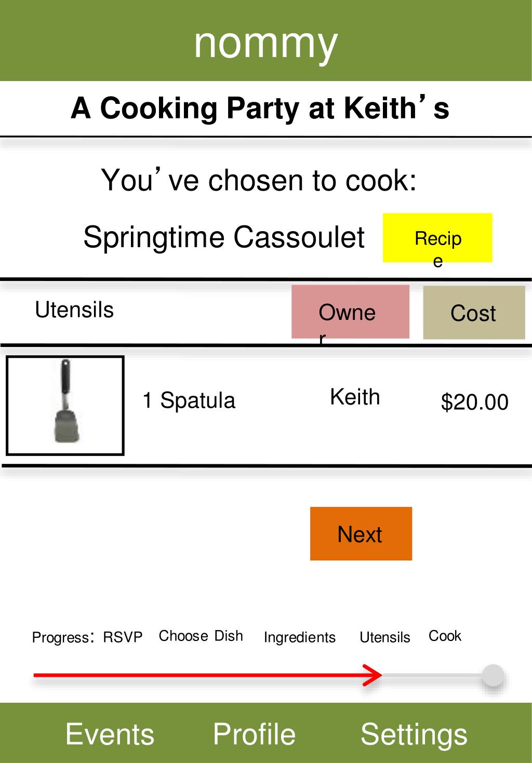
Task: Click the Springtime Cassoulet dish name
Action: pyautogui.click(x=224, y=237)
